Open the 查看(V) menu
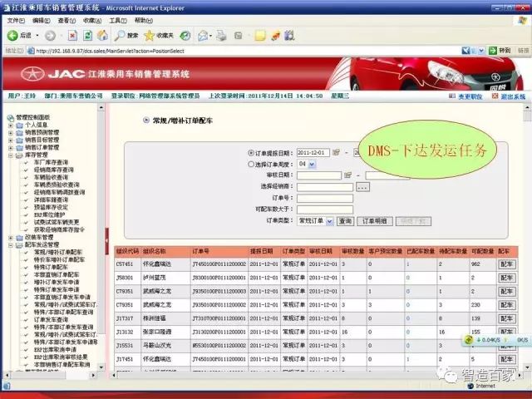The image size is (532, 399). click(x=66, y=21)
